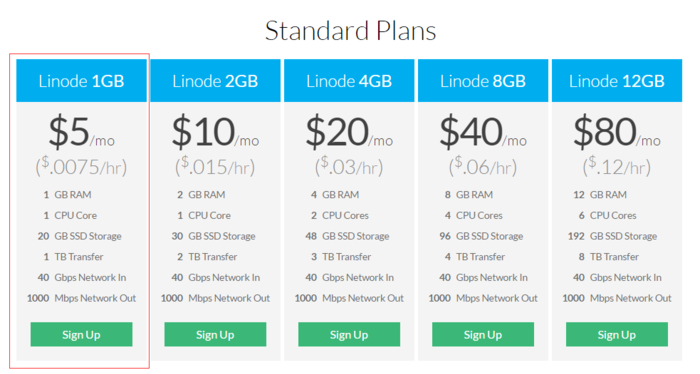Click the $5/mo price text

point(82,132)
